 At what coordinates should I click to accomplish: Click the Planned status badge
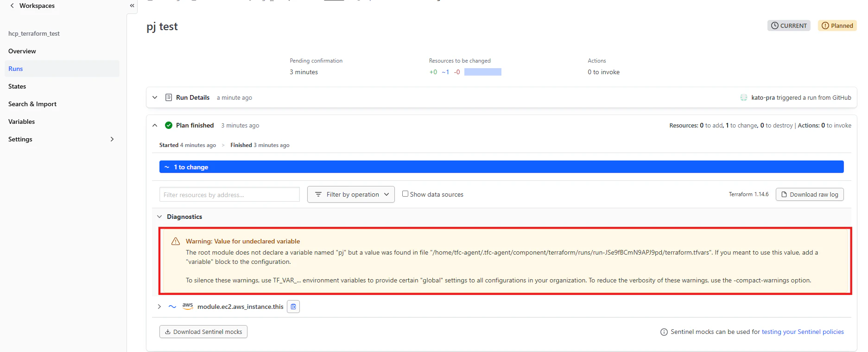point(837,26)
